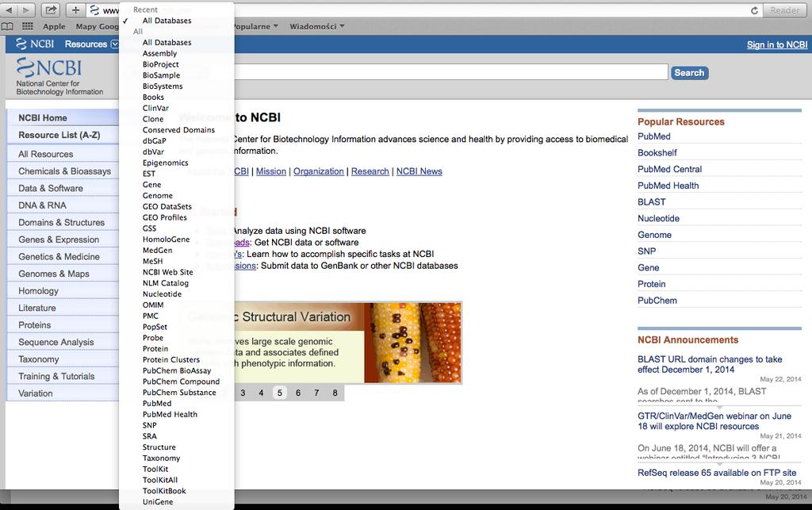Go to carousel slide 6
This screenshot has width=812, height=510.
298,393
